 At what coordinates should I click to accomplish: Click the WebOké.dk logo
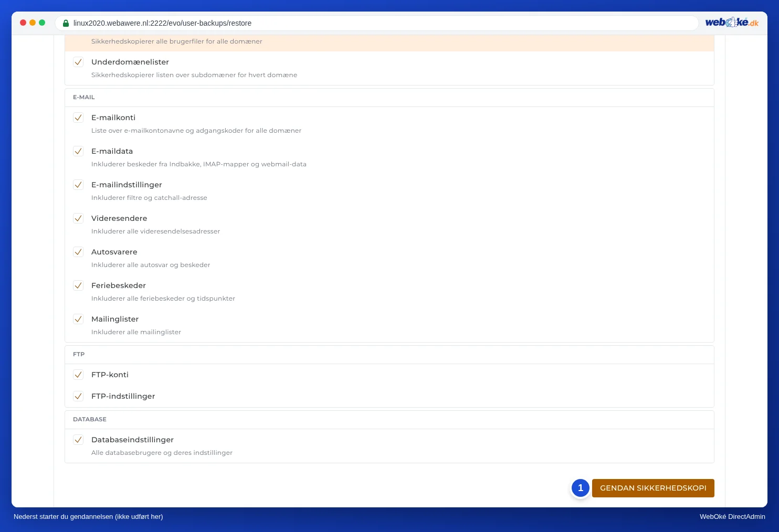(x=732, y=23)
